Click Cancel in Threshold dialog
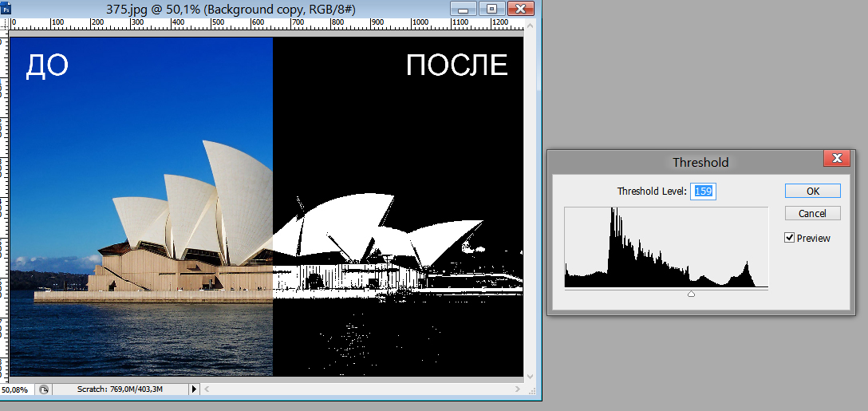Screen dimensions: 868x411 point(813,213)
